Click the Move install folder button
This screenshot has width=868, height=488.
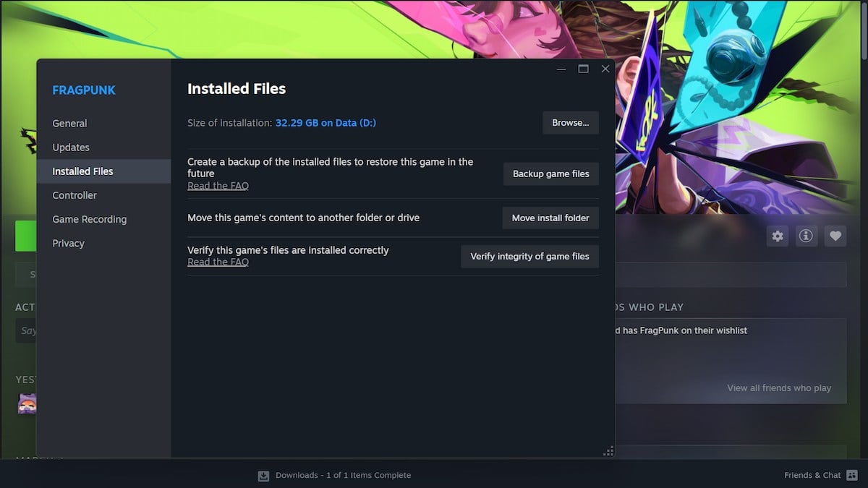[550, 218]
